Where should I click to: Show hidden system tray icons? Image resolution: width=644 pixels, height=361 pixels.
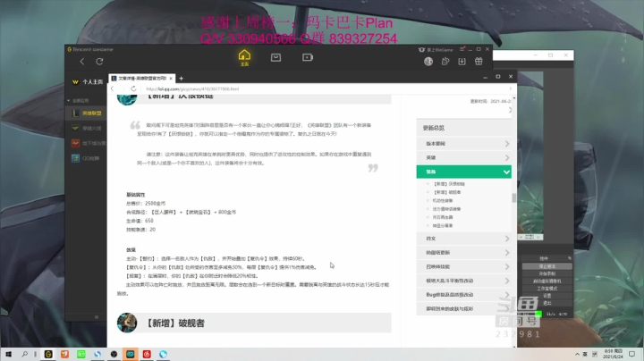pos(577,354)
